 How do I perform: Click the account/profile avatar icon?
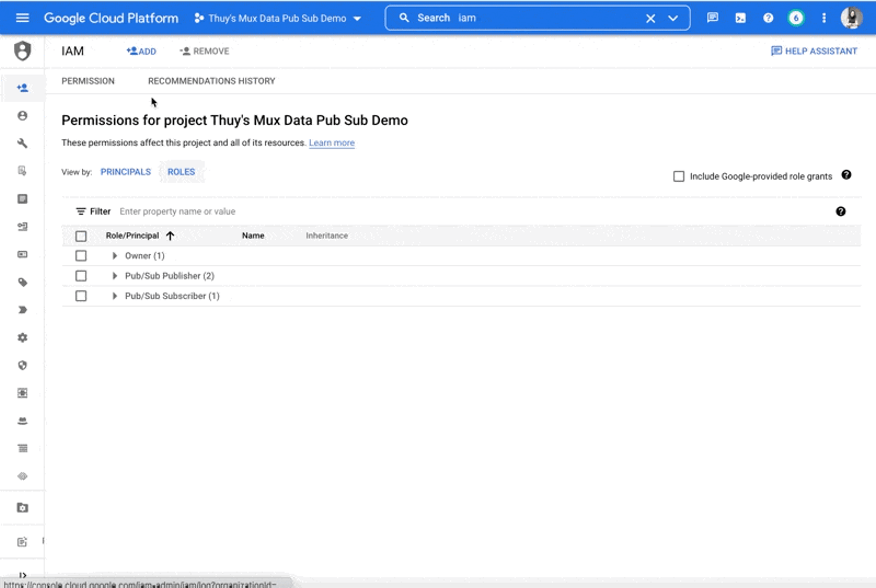[x=852, y=18]
